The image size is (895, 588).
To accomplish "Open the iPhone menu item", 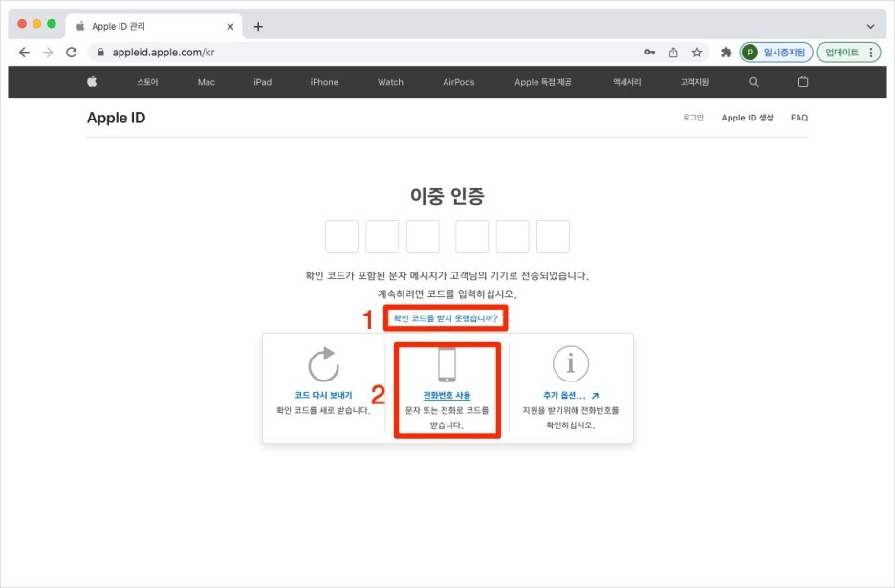I will [324, 82].
